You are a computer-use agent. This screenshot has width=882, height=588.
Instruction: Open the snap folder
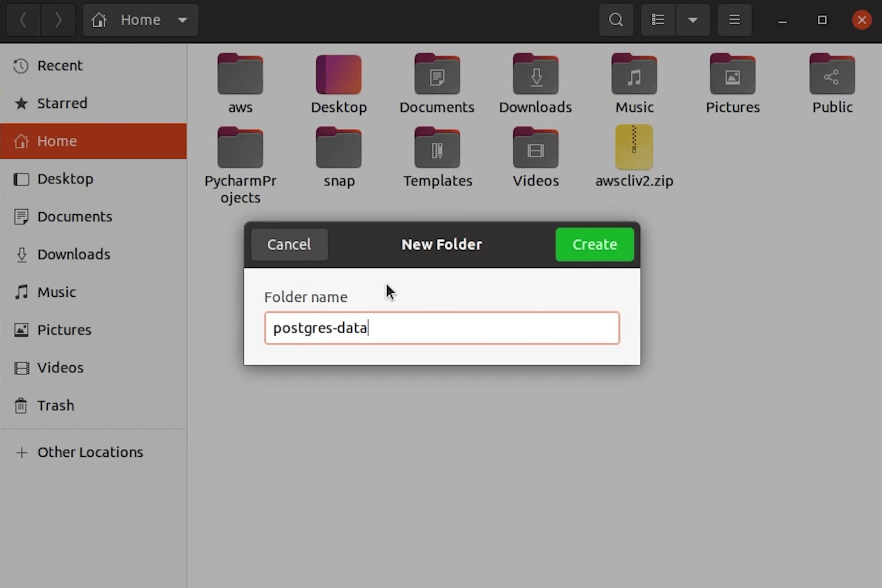coord(338,148)
